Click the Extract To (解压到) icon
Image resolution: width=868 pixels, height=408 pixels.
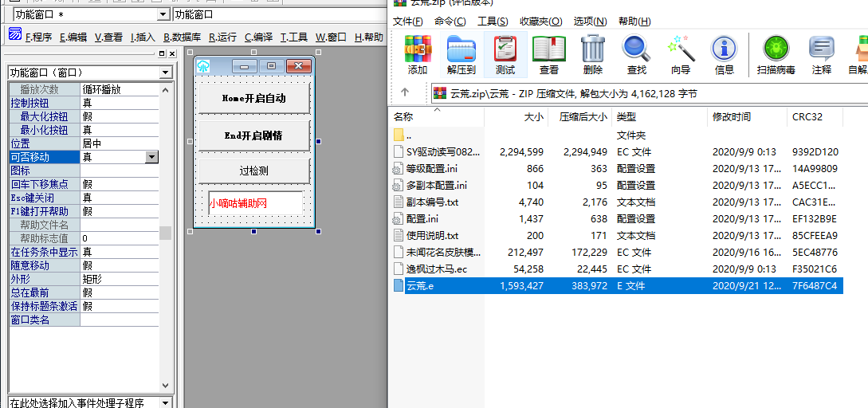461,54
